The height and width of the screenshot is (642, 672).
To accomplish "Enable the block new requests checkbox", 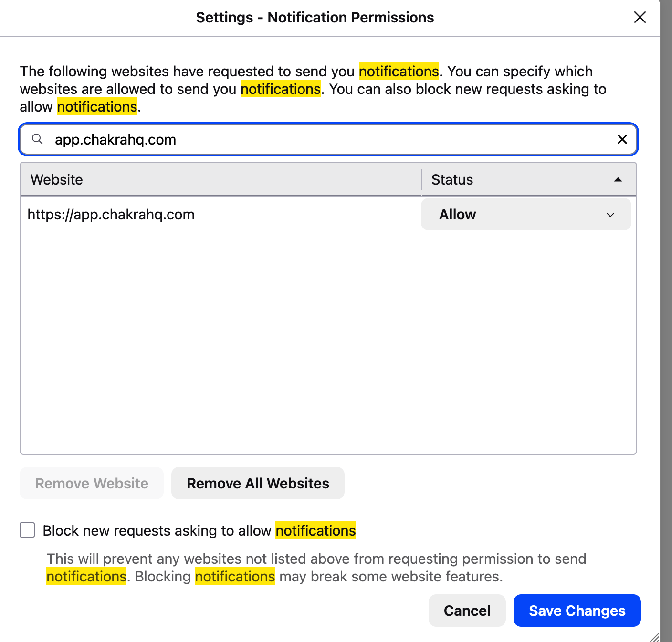I will pyautogui.click(x=27, y=530).
